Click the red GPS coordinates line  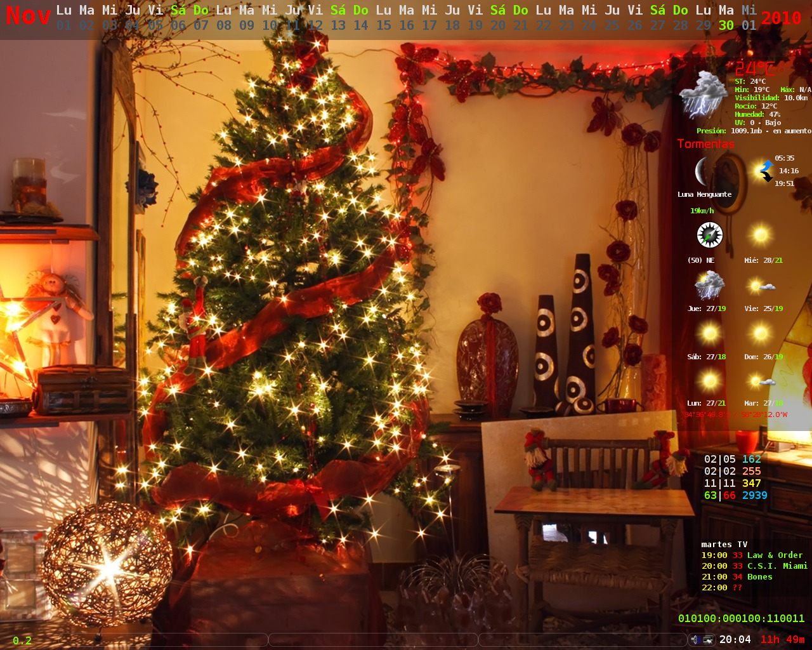735,415
